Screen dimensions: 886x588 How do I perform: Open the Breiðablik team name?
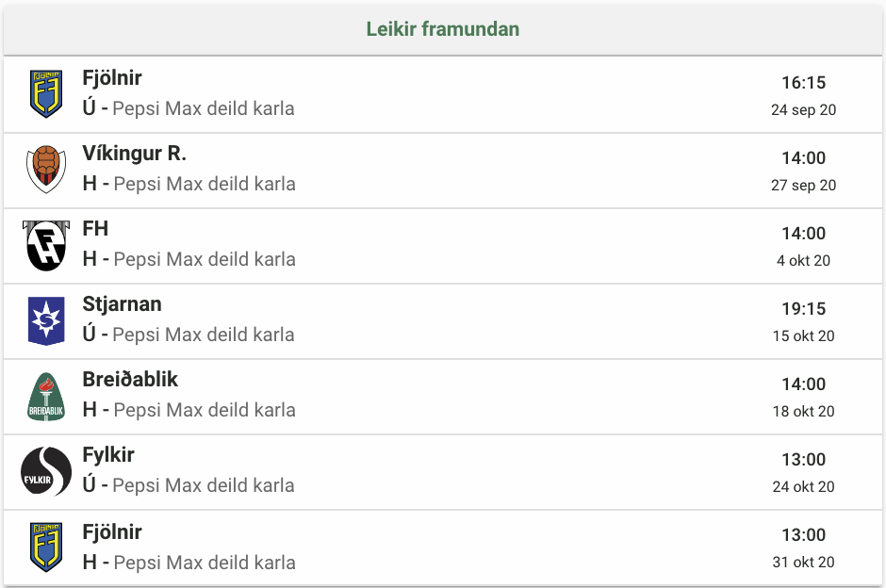point(130,380)
